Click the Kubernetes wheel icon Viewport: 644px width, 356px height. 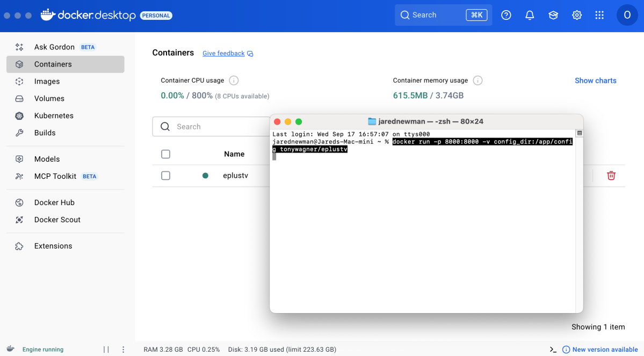[x=19, y=116]
